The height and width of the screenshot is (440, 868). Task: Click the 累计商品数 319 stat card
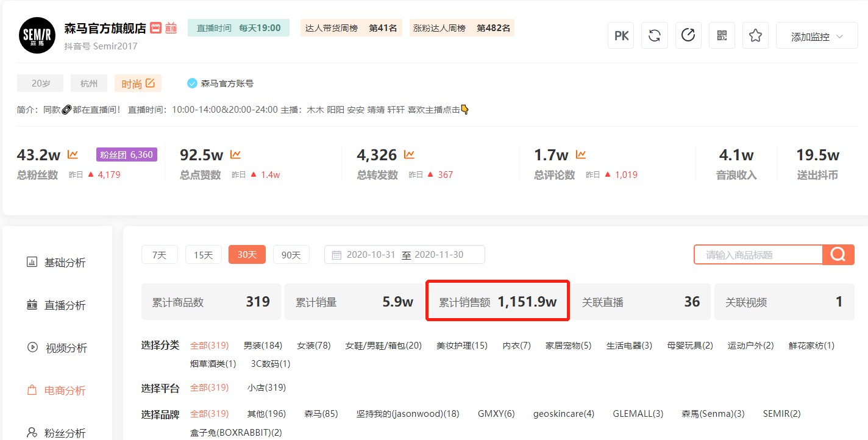(x=211, y=302)
